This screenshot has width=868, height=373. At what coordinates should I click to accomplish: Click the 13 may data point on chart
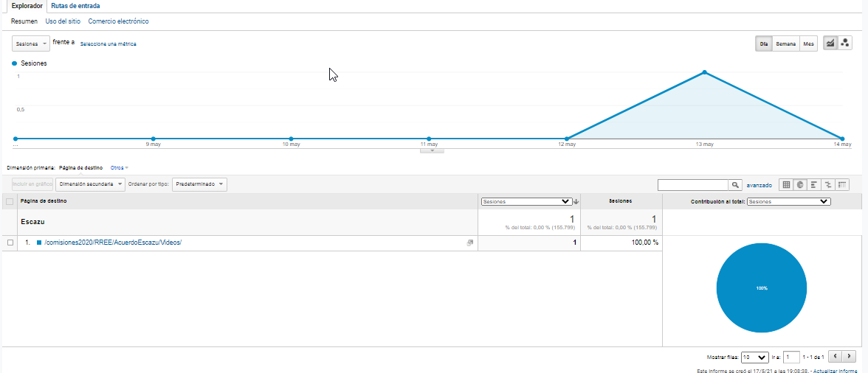pyautogui.click(x=704, y=72)
